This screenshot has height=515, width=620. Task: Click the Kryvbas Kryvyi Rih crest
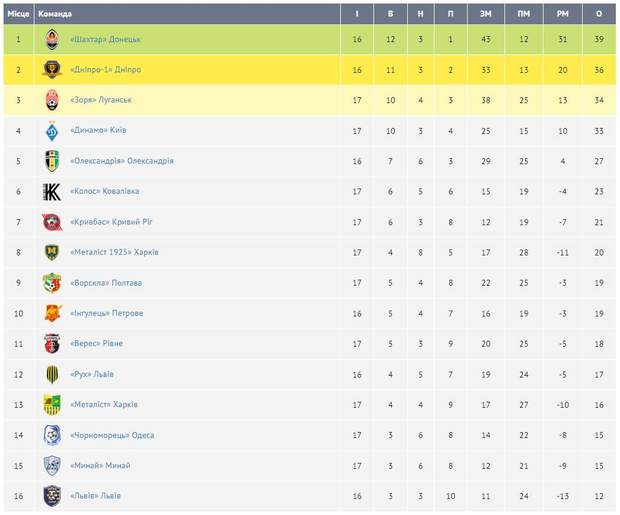click(x=52, y=222)
